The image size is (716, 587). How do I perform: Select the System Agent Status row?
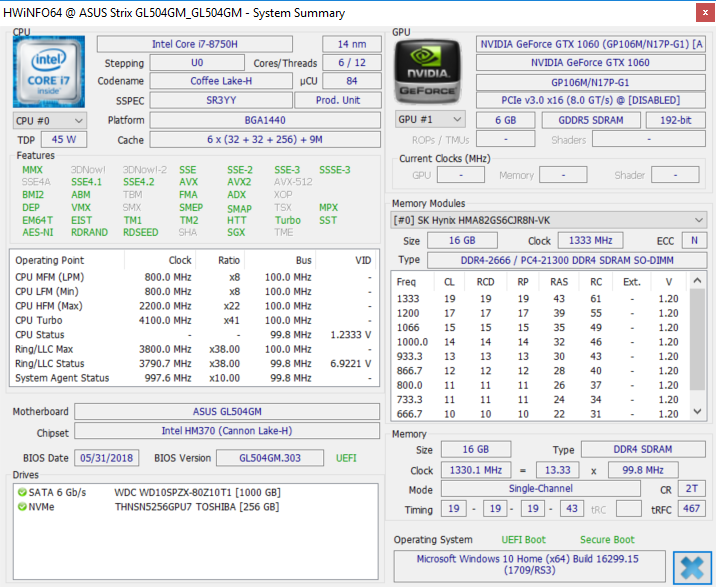(x=194, y=378)
